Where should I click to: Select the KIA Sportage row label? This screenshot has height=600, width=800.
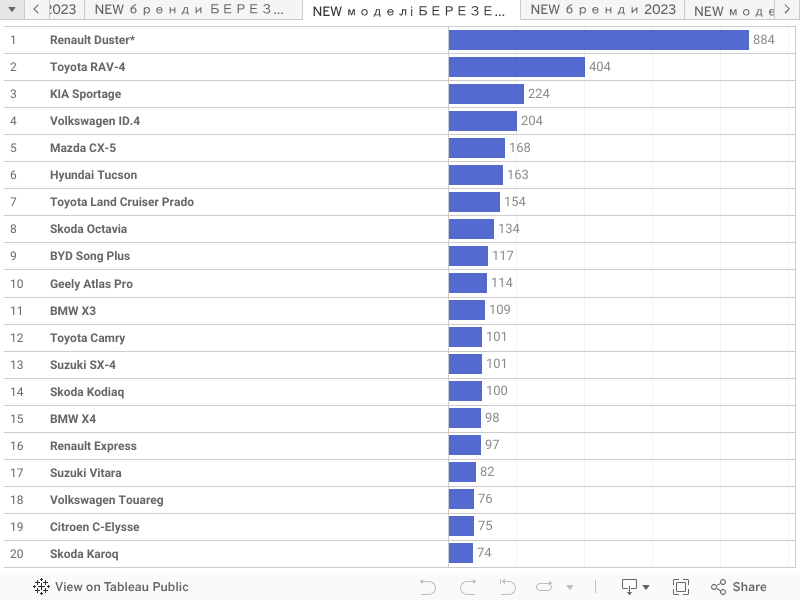pos(86,94)
